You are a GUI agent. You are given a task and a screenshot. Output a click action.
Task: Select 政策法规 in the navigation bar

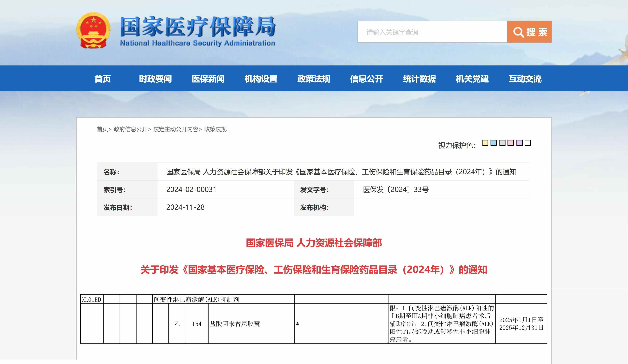click(x=314, y=79)
